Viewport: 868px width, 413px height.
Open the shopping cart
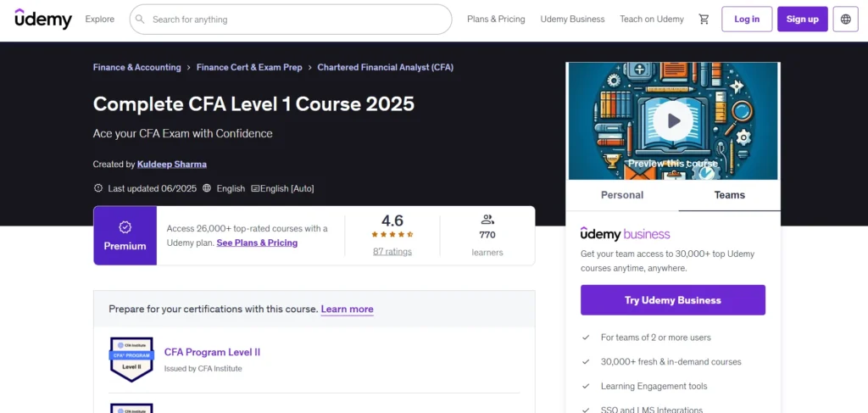704,20
